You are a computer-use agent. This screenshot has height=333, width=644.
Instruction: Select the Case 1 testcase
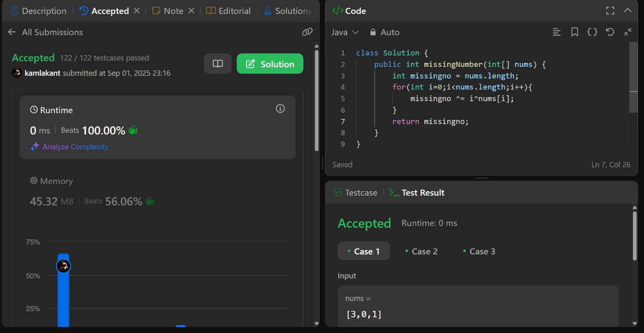point(363,252)
